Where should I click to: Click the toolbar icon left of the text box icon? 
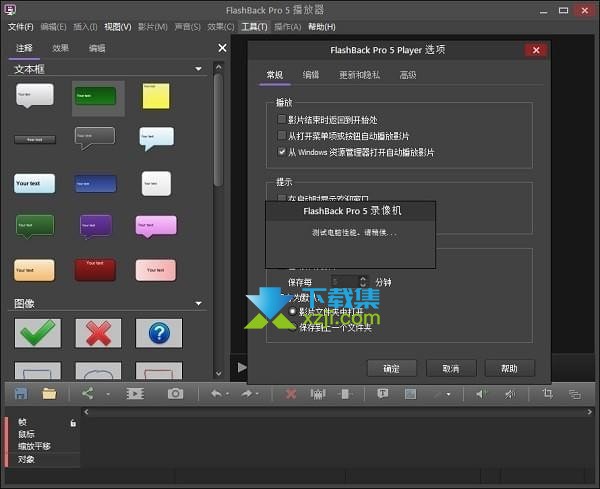tap(345, 394)
